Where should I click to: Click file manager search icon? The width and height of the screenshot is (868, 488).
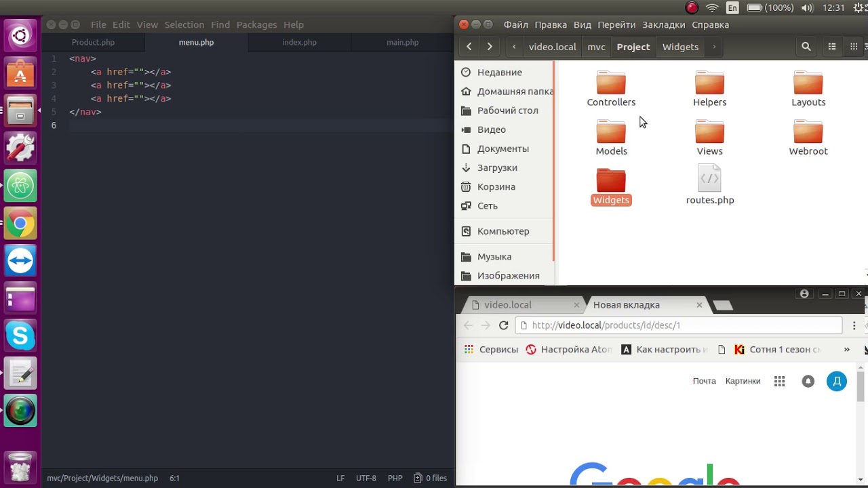click(806, 47)
